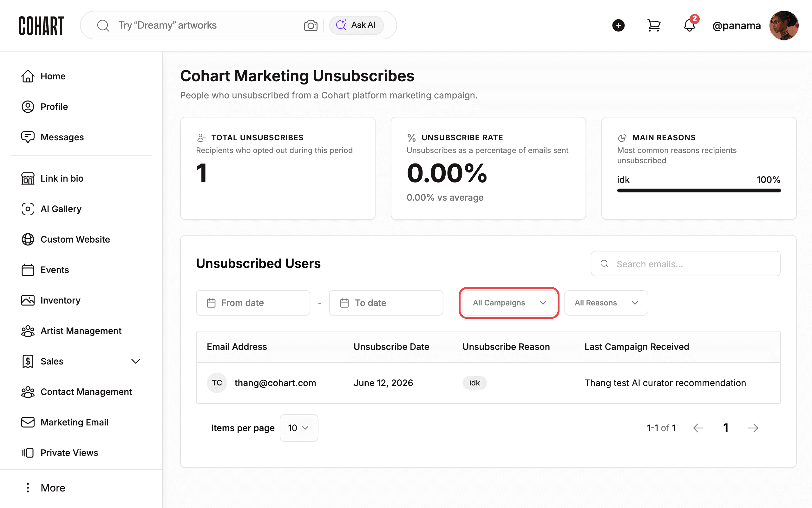Click the Total Unsubscribes person icon

[x=201, y=138]
